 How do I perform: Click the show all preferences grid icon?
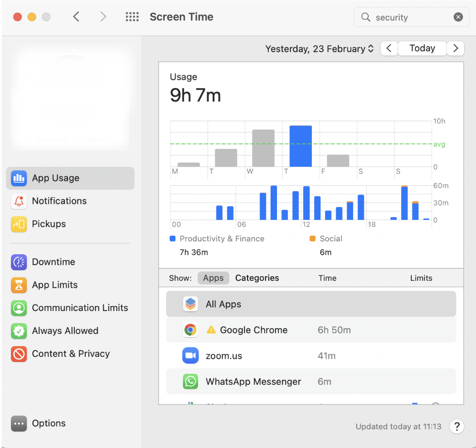pos(132,17)
